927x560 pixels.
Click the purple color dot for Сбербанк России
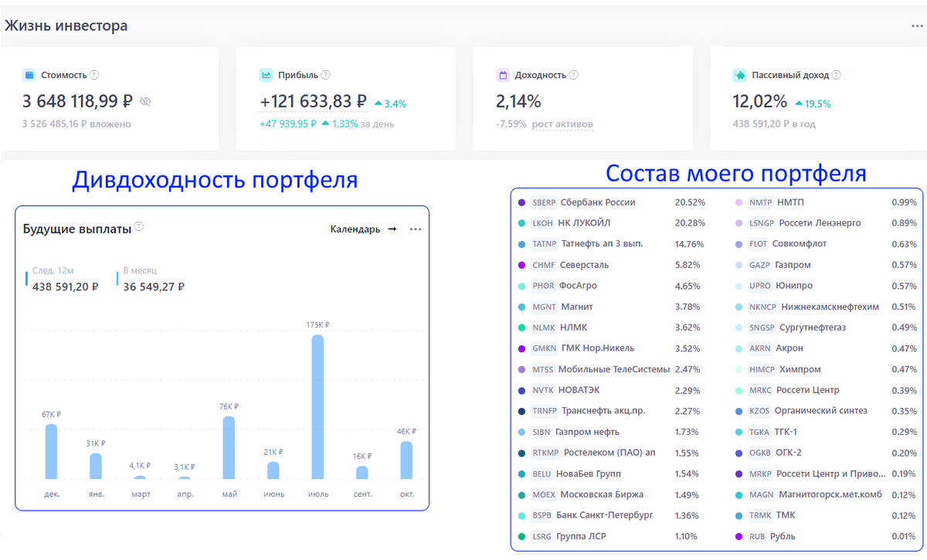point(521,202)
